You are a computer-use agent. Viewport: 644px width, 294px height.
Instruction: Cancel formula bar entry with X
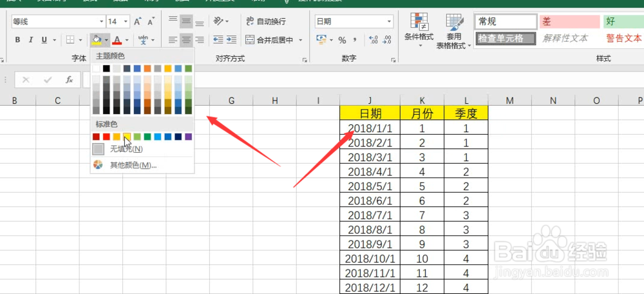(x=26, y=80)
